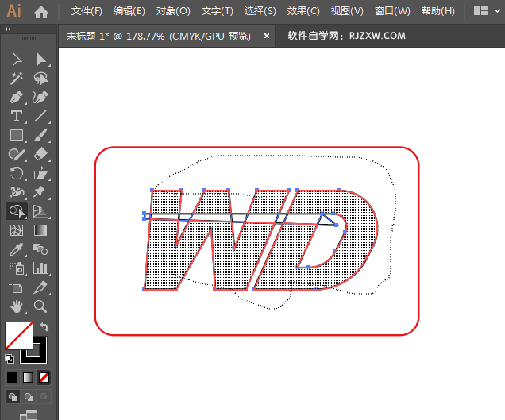Choose the Scale tool
The width and height of the screenshot is (505, 420).
coord(40,173)
